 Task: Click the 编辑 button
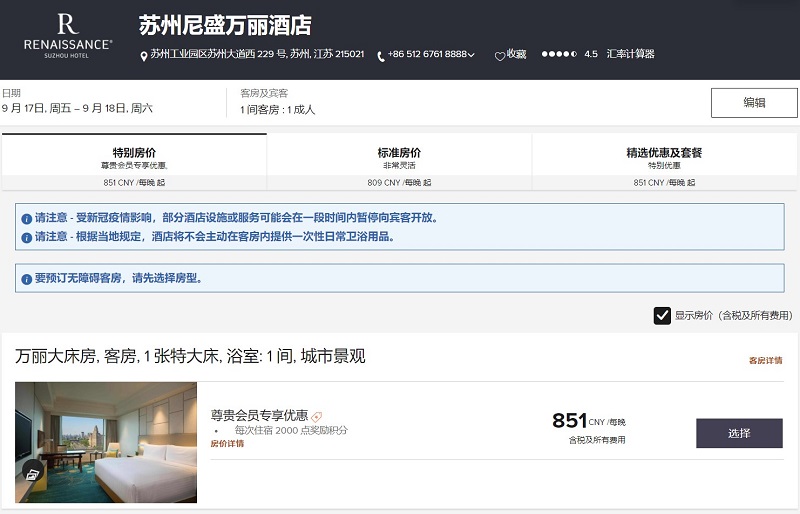[754, 103]
